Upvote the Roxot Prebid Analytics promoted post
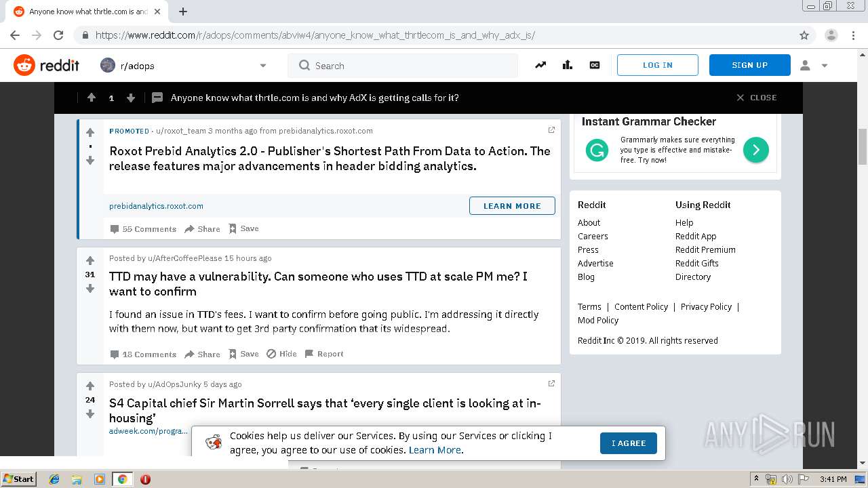The width and height of the screenshot is (868, 488). [90, 132]
